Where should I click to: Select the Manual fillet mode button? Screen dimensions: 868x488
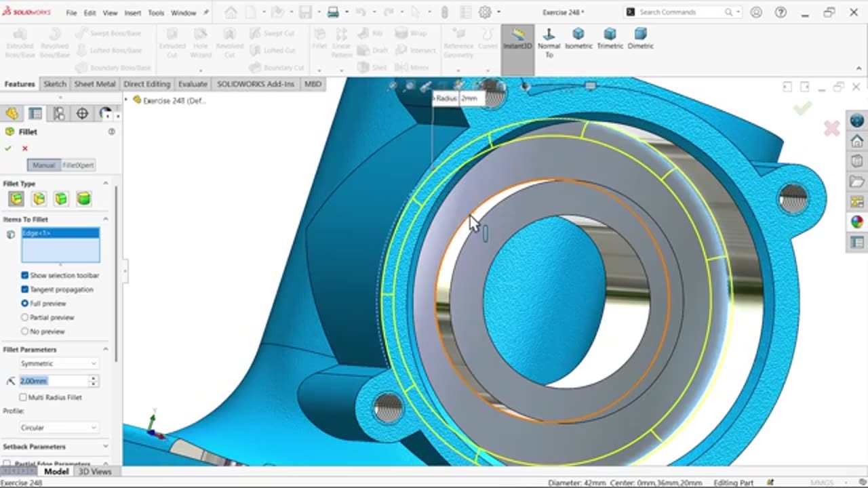click(43, 165)
